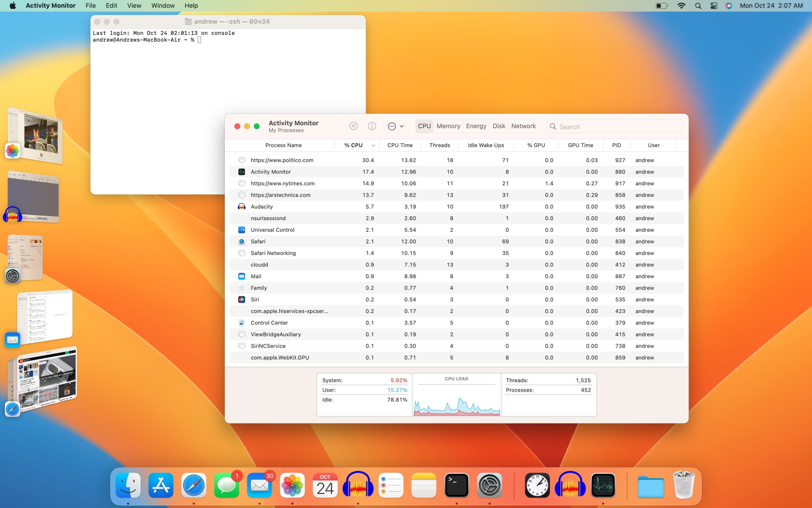Click inside the Search field
The height and width of the screenshot is (508, 812).
click(614, 126)
